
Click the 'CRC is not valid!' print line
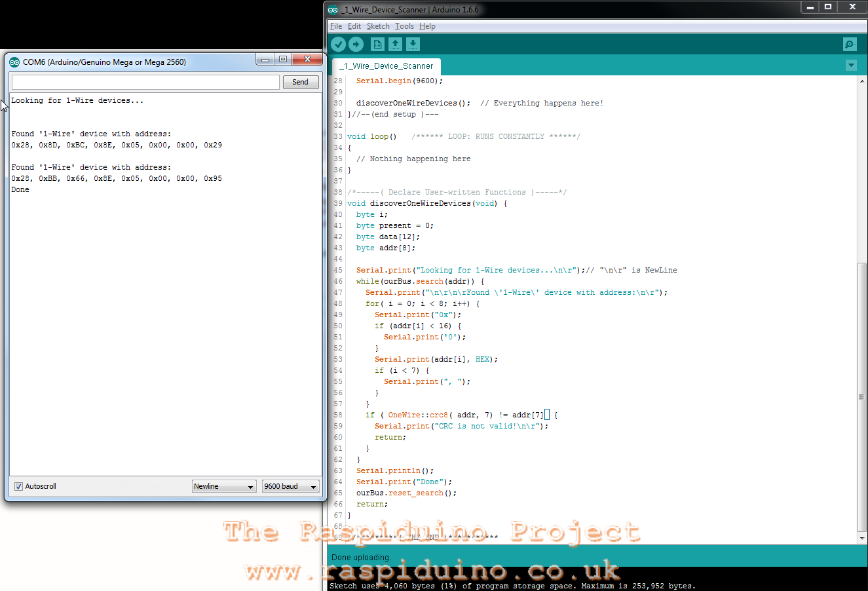tap(462, 426)
